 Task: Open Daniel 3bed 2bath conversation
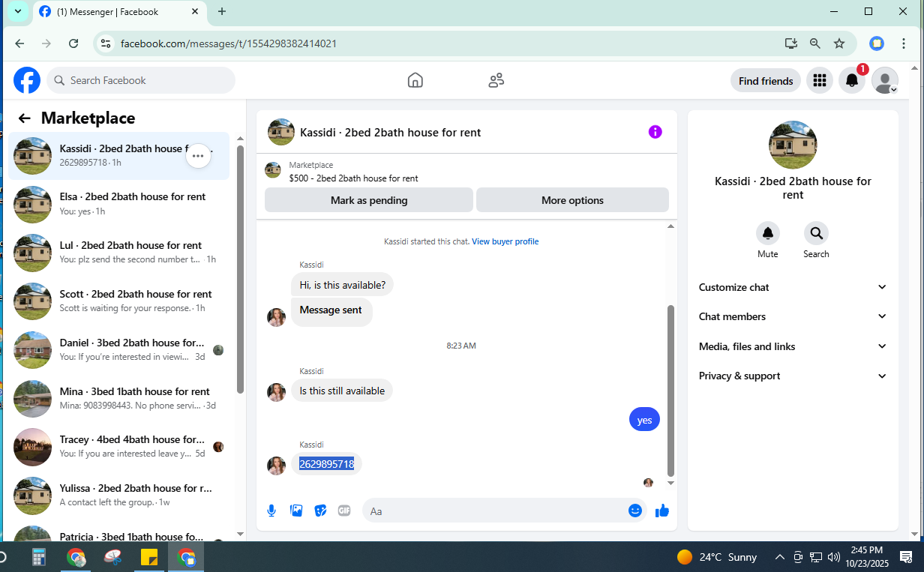click(120, 351)
